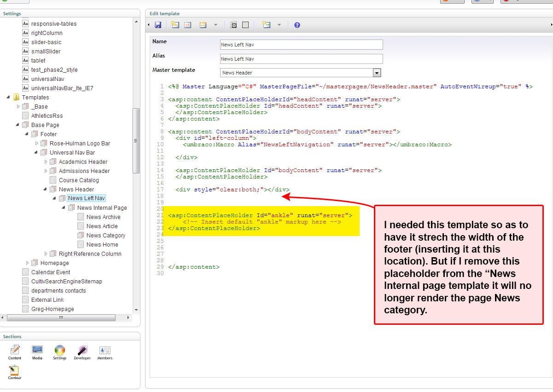Click the tree's scroll-down arrow
Image resolution: width=553 pixels, height=392 pixels.
136,310
